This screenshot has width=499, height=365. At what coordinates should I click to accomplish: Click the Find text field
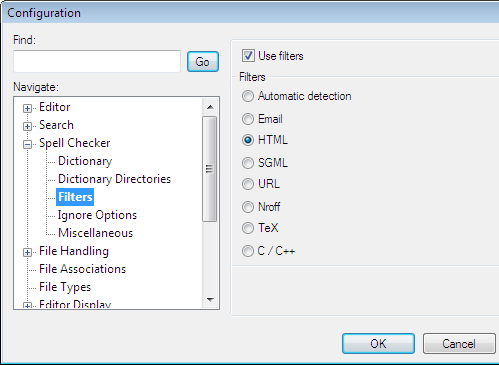[x=97, y=61]
